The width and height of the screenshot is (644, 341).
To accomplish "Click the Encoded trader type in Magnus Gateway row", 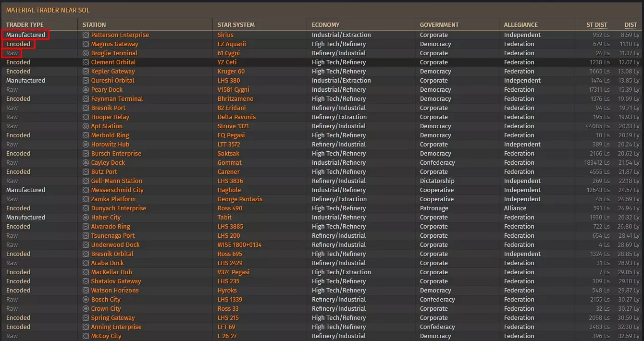I will (18, 44).
